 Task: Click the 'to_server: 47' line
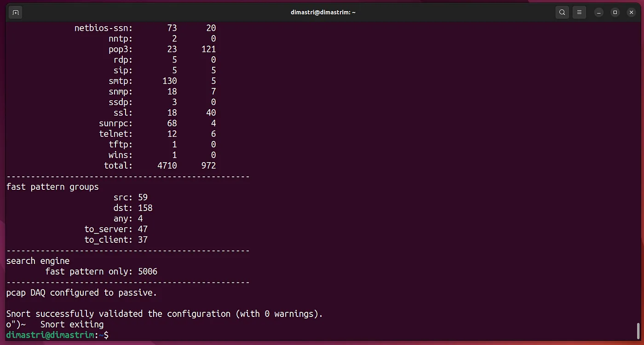pos(116,229)
